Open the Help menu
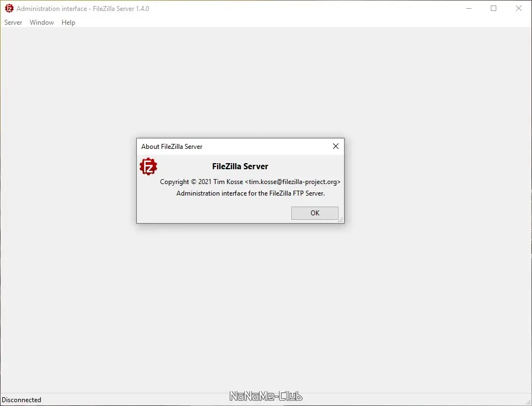This screenshot has width=532, height=406. [68, 23]
